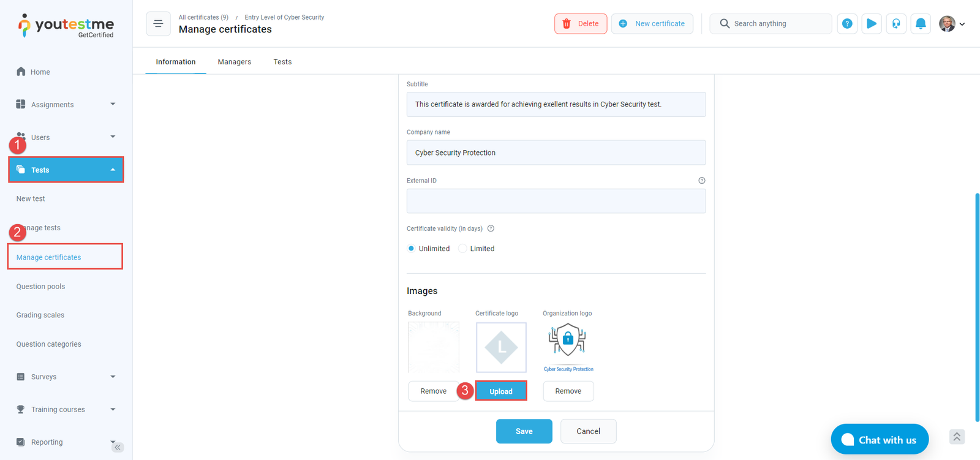Image resolution: width=980 pixels, height=460 pixels.
Task: Click Certificate validity help icon
Action: (x=491, y=228)
